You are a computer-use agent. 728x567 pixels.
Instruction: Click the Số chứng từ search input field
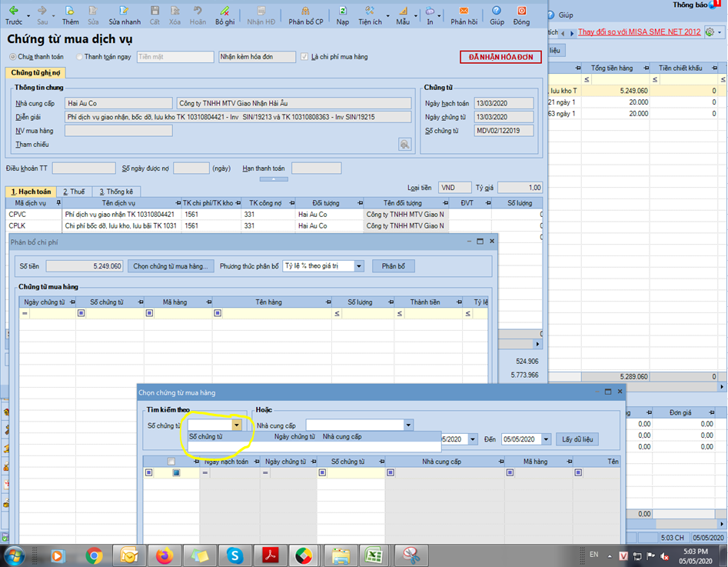tap(209, 425)
